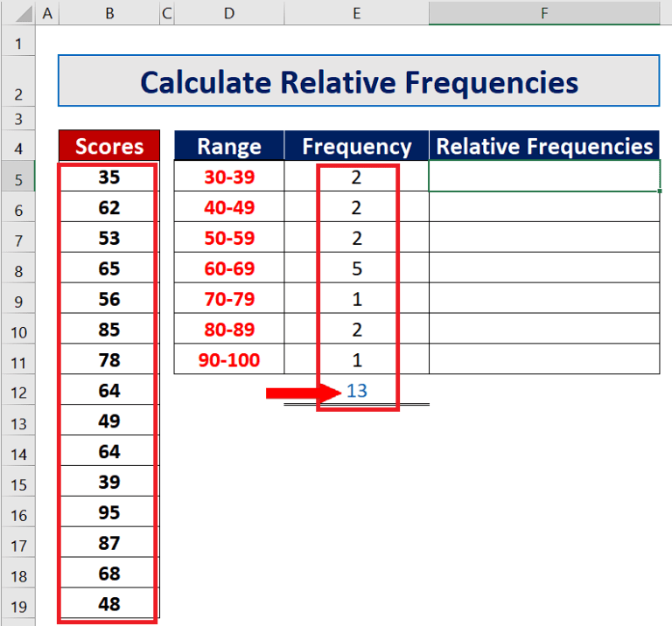Select score cell 65
The height and width of the screenshot is (626, 672).
click(x=109, y=268)
